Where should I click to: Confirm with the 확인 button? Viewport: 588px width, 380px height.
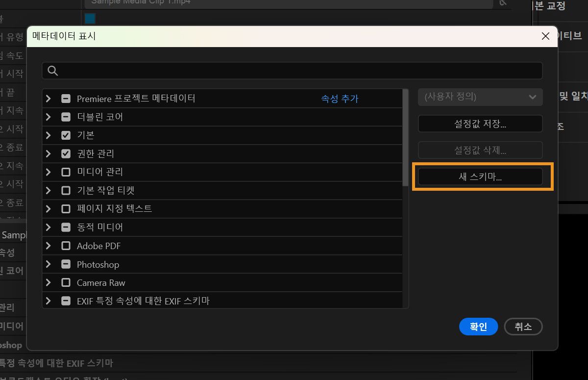pyautogui.click(x=479, y=327)
